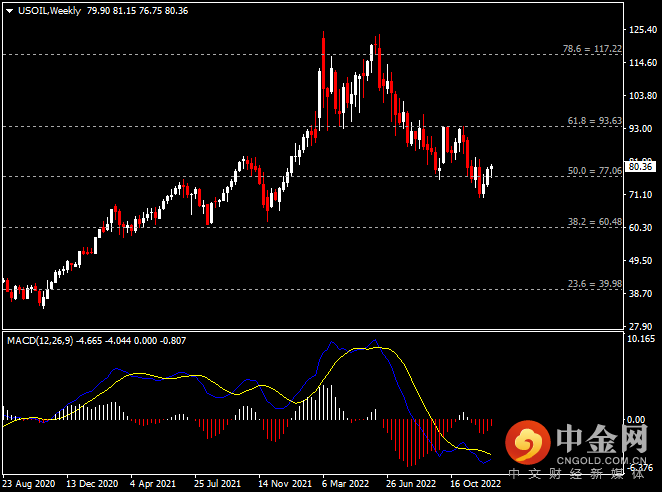This screenshot has height=492, width=662.
Task: Select the 61.8 = 93.63 Fibonacci label
Action: 590,121
